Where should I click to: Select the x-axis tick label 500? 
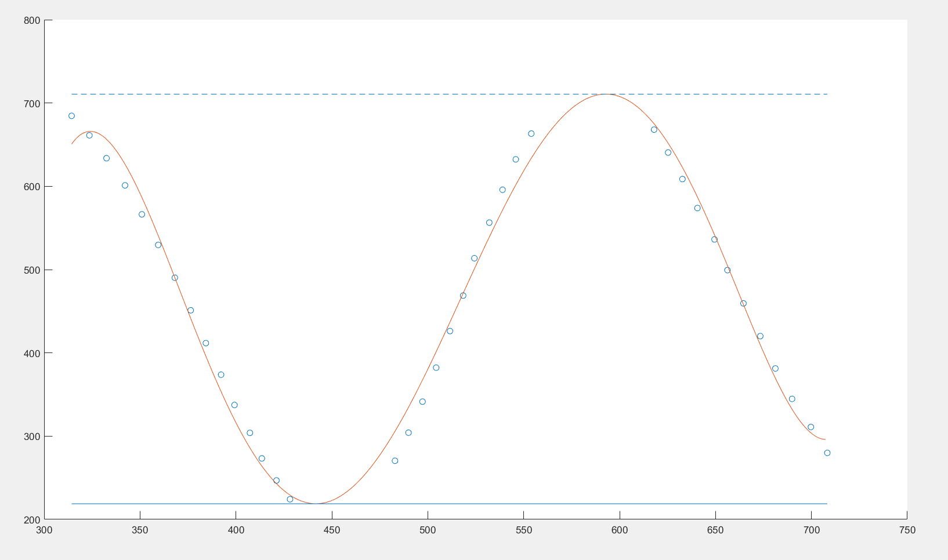[428, 530]
